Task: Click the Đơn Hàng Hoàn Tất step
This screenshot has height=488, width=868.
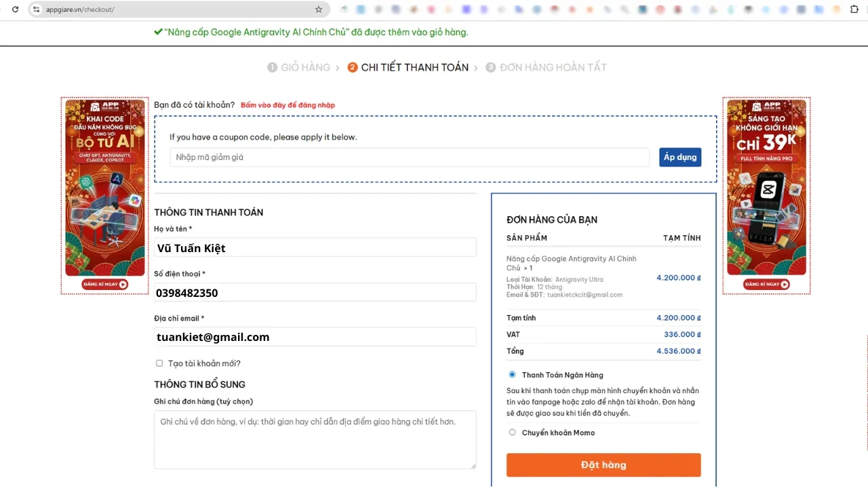Action: [x=553, y=67]
